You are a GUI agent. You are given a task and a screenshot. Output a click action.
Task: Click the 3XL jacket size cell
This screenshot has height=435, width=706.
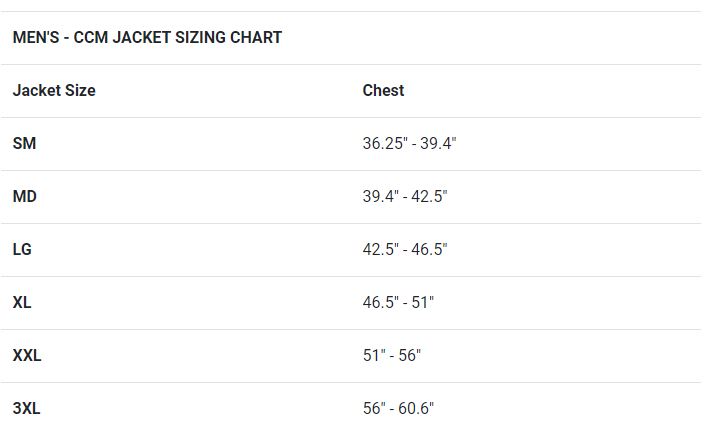click(27, 409)
